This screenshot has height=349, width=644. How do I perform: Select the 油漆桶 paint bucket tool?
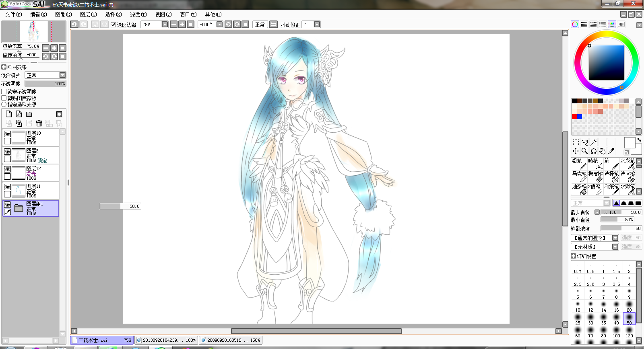pos(579,189)
